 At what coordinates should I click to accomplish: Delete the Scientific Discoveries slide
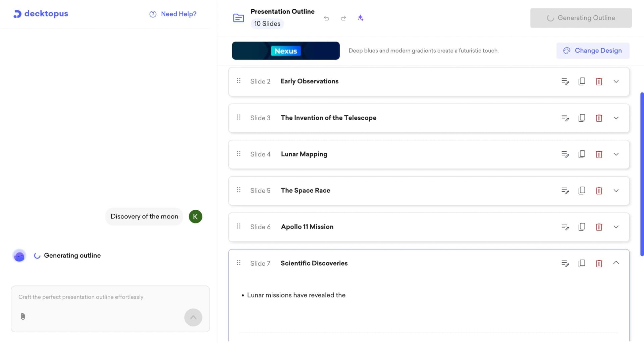pos(599,263)
